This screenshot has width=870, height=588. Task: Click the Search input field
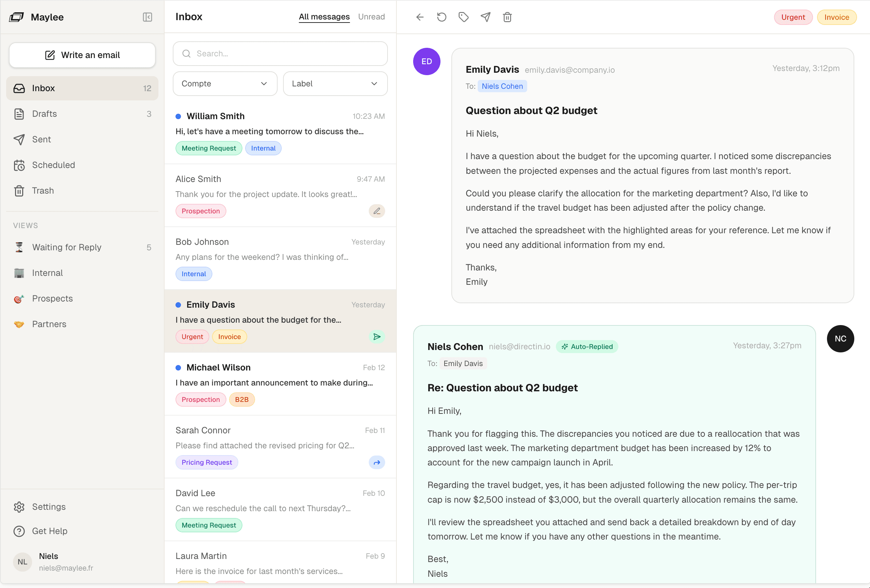point(280,54)
